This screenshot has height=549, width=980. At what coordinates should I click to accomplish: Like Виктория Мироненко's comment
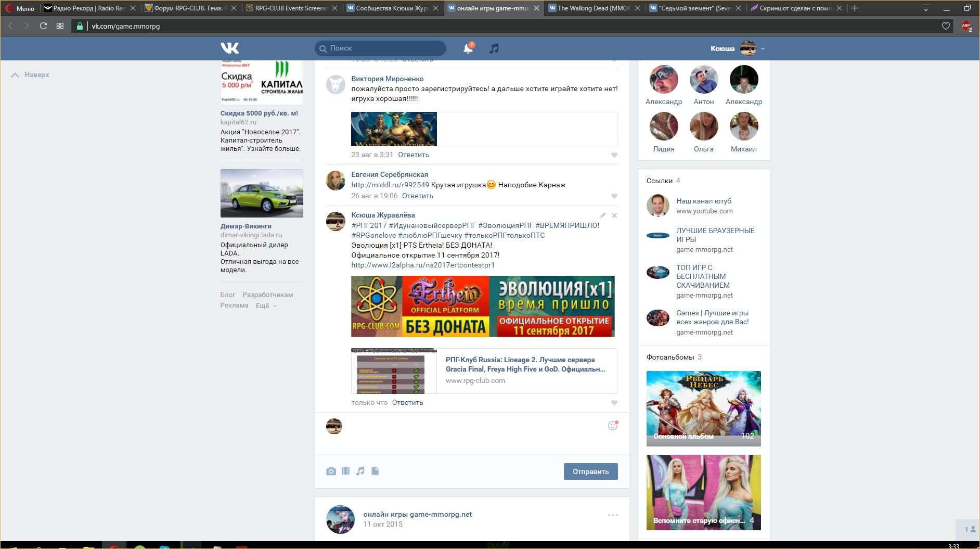tap(614, 155)
